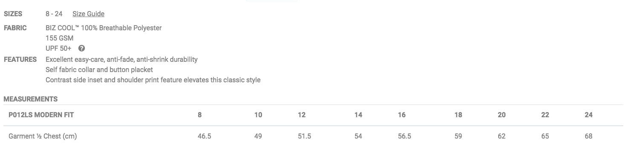
Task: Click the 155 GSM fabric weight text
Action: point(59,38)
